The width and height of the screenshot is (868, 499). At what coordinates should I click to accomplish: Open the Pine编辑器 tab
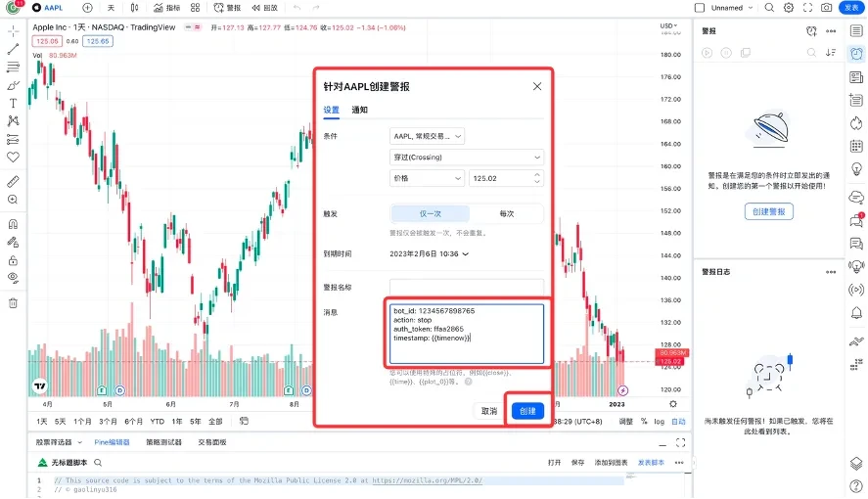[x=112, y=442]
